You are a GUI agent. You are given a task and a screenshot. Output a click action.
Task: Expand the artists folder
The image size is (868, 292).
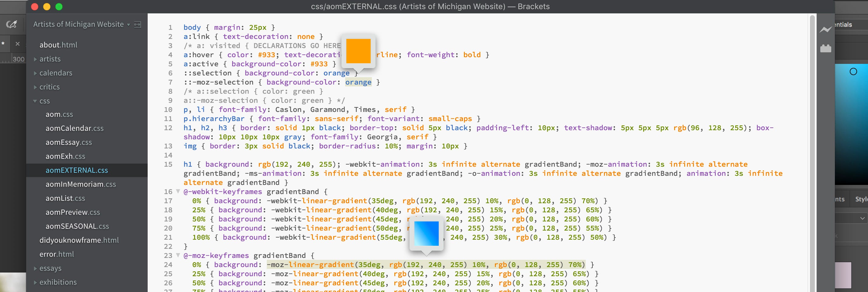click(x=35, y=59)
